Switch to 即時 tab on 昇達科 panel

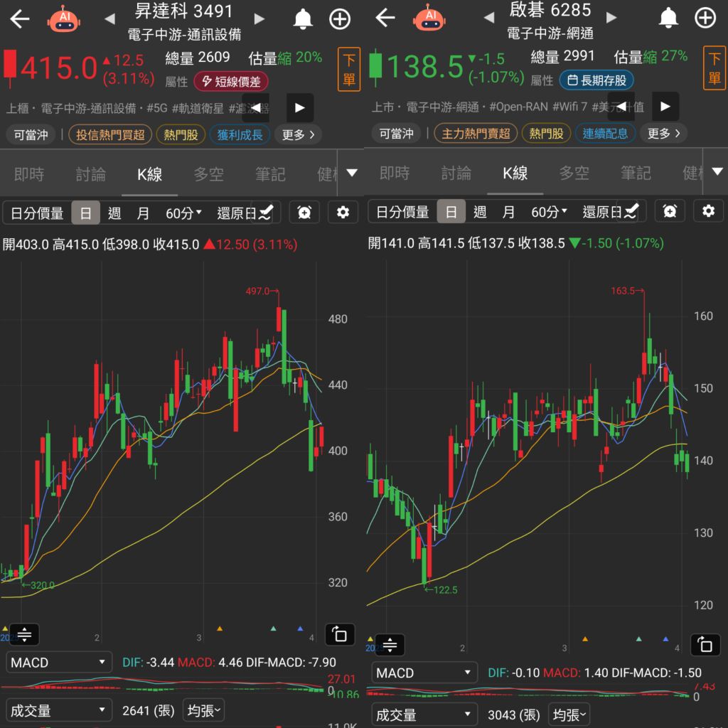click(x=28, y=174)
